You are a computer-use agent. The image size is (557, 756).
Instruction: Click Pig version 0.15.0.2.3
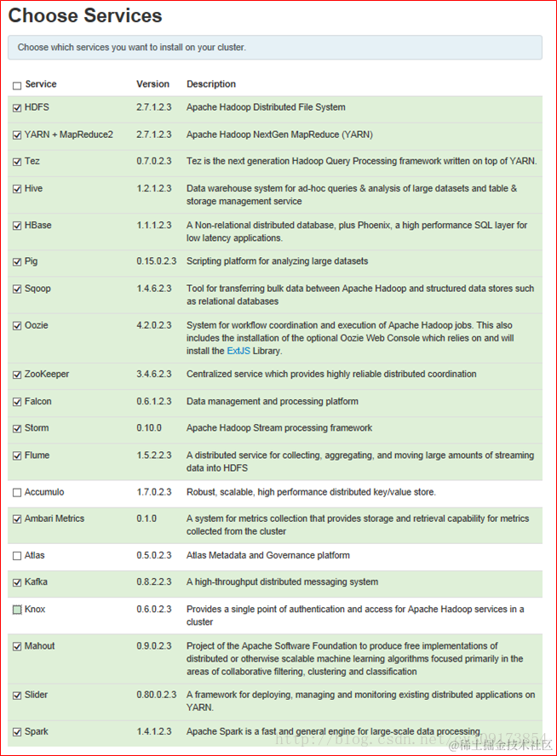[x=156, y=261]
